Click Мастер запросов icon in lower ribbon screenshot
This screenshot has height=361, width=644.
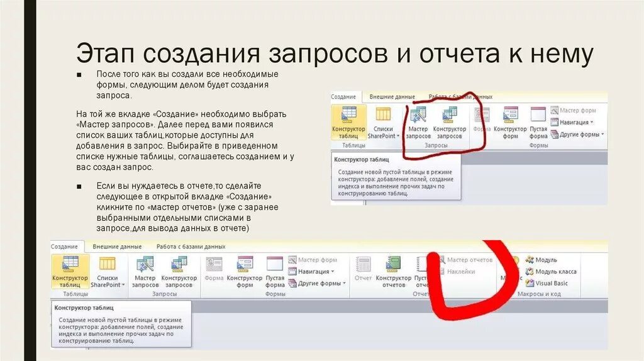[145, 272]
